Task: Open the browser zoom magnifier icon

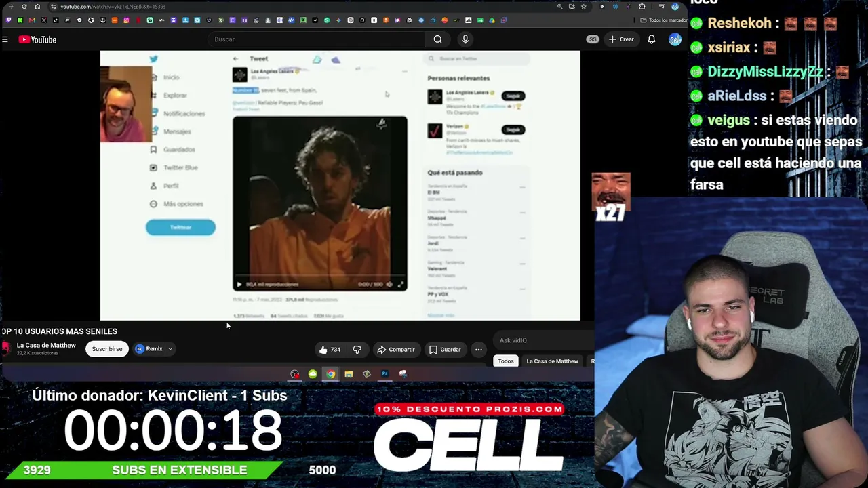Action: tap(559, 7)
